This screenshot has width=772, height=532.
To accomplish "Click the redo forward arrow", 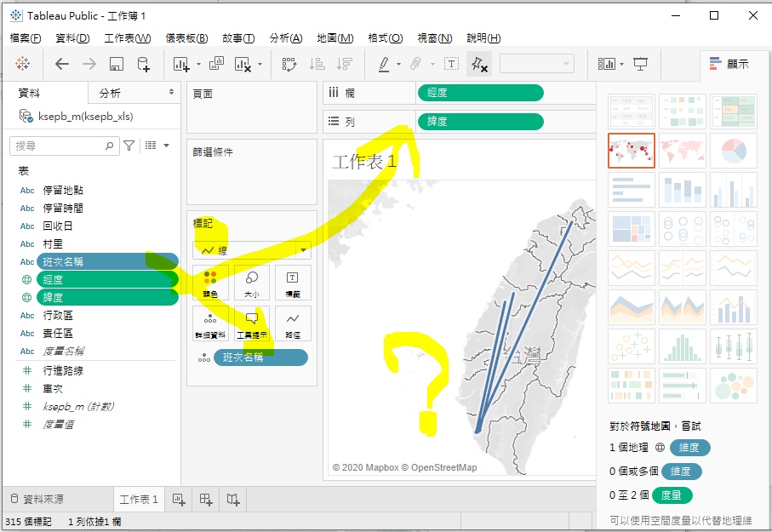I will tap(89, 64).
